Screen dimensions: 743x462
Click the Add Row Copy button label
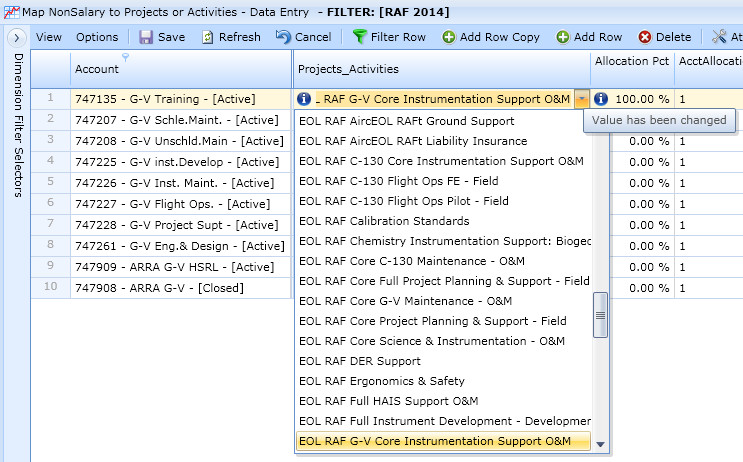point(500,37)
